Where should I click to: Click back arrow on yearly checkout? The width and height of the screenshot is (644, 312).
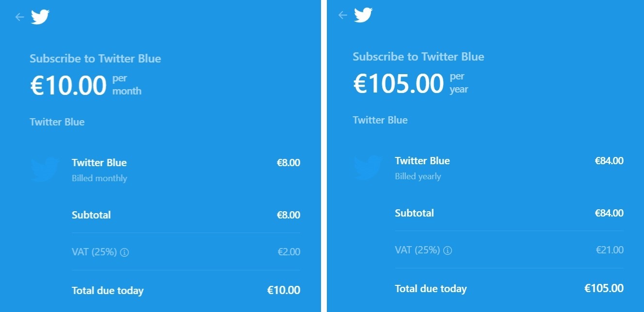tap(343, 15)
